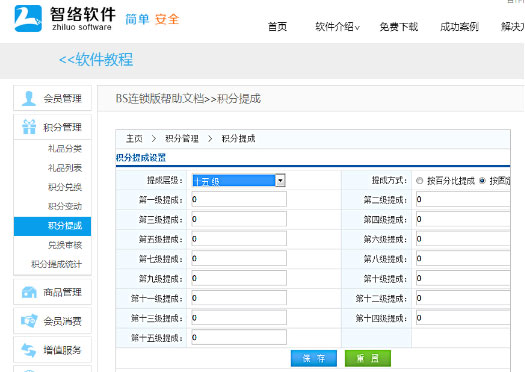Focus the 第十级提成 input field

coord(463,278)
